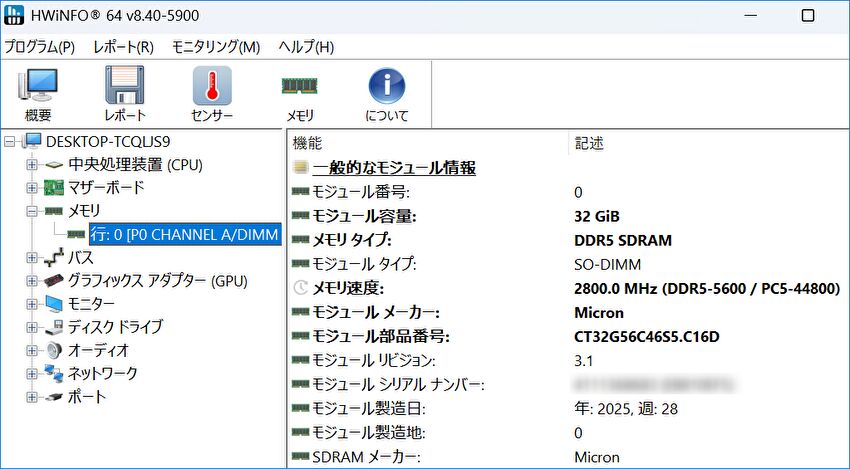Select the 行: 0 [P0 CHANNEL A/DIMM item
The image size is (850, 469).
click(x=183, y=234)
